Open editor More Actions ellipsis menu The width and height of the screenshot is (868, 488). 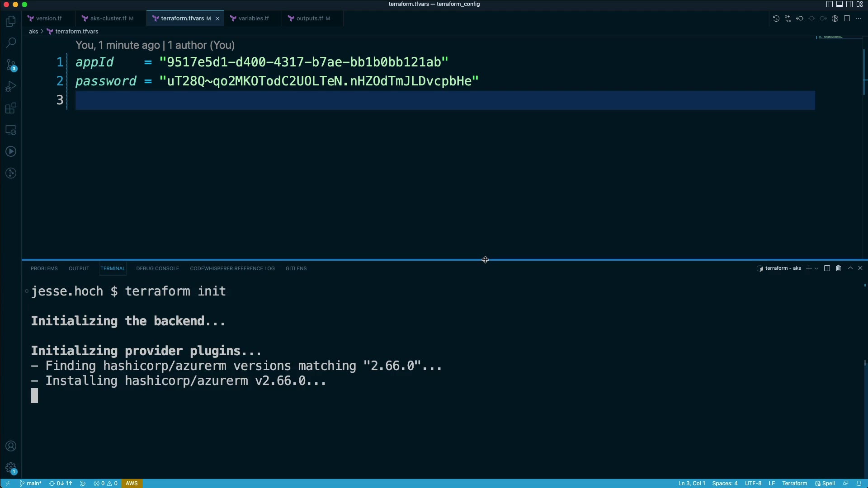[x=859, y=19]
